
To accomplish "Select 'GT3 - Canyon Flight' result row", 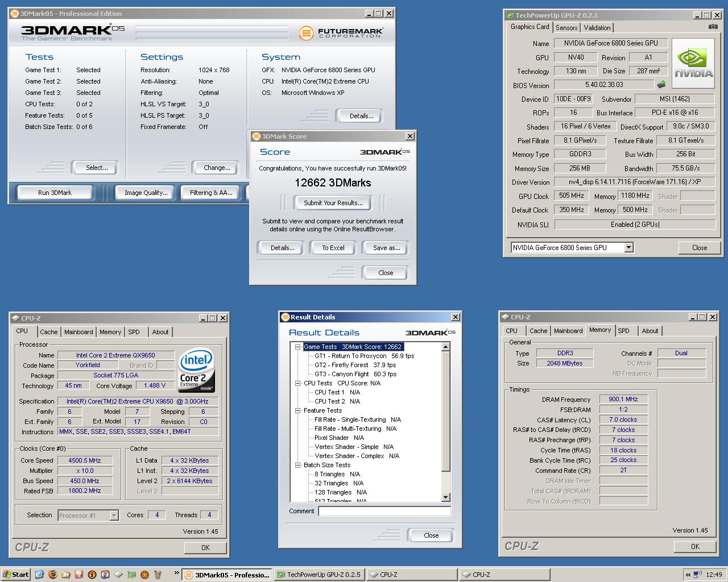I will click(x=355, y=374).
